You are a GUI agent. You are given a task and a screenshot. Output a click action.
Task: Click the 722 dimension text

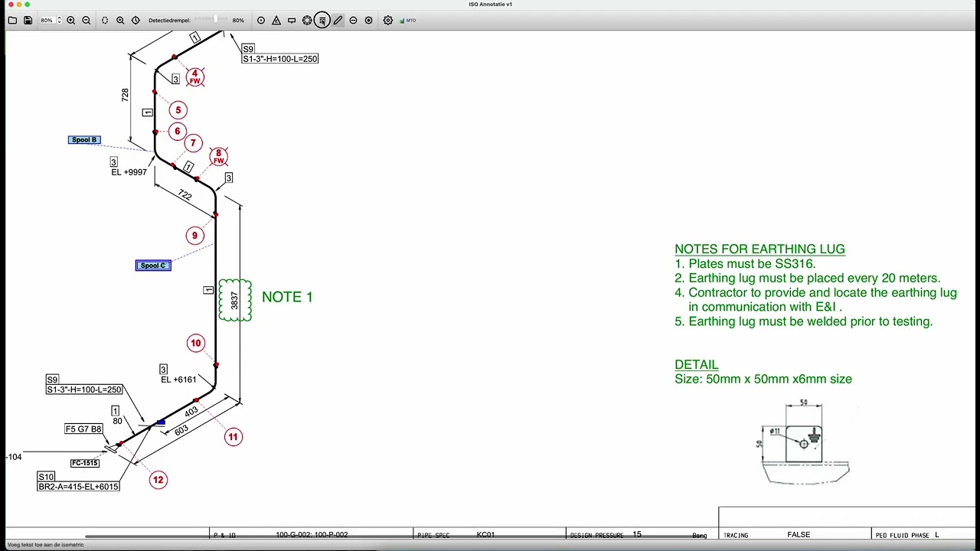pos(185,194)
